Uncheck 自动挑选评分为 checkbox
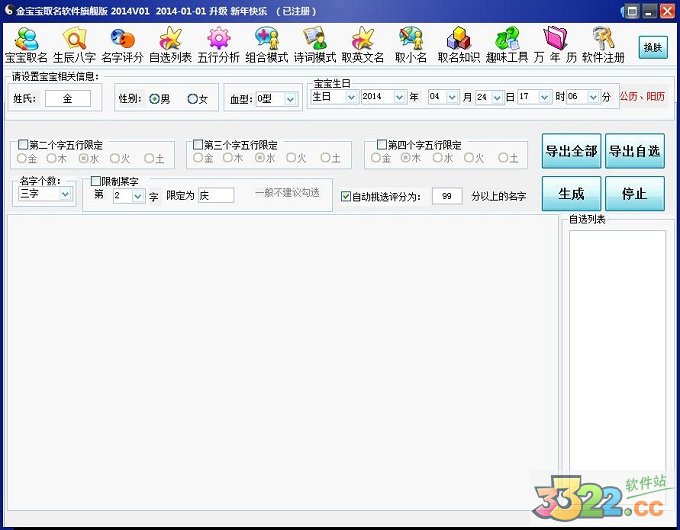Viewport: 680px width, 530px height. coord(346,196)
